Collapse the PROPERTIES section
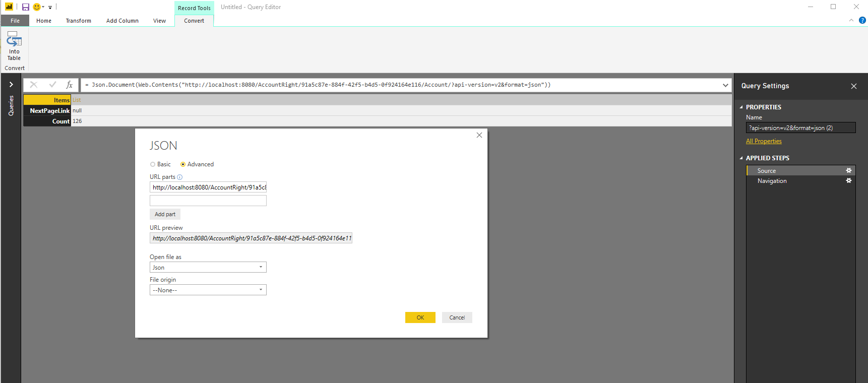This screenshot has height=383, width=868. pos(741,107)
